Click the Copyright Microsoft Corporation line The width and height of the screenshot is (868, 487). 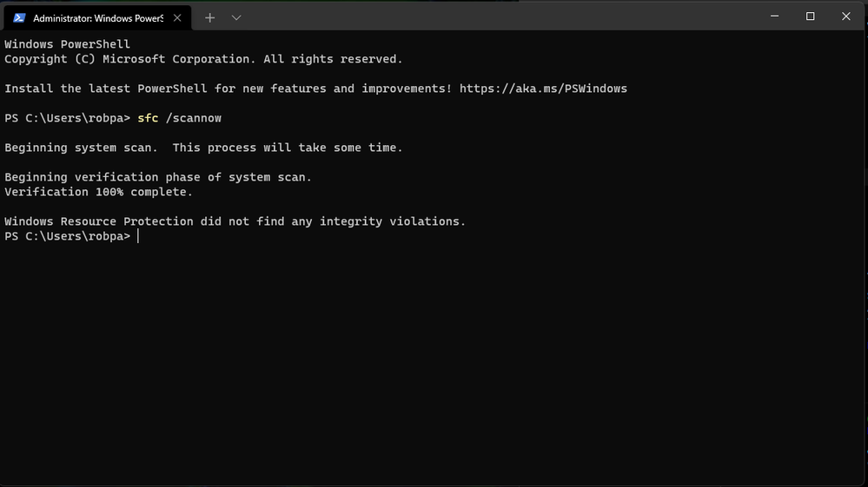203,59
